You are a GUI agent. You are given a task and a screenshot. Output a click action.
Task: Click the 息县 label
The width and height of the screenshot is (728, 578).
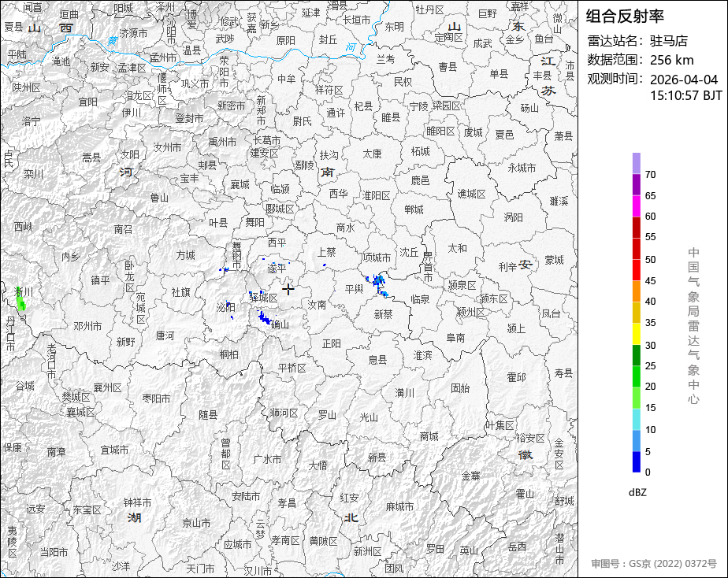377,360
